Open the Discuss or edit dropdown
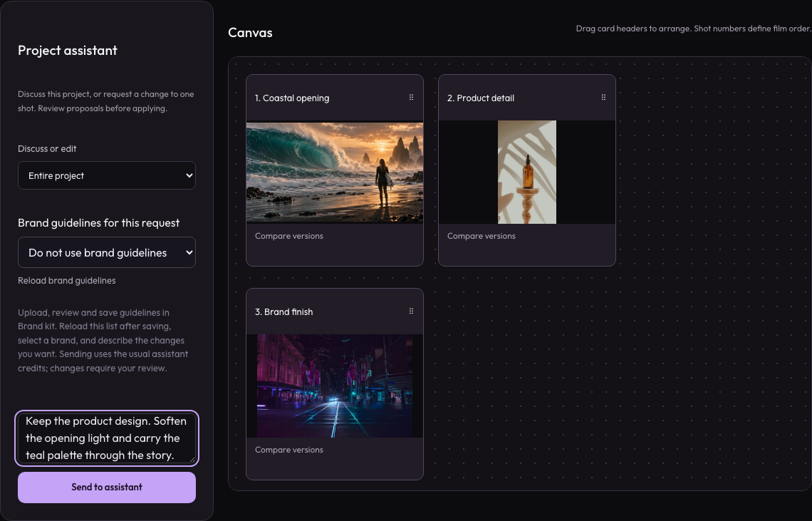This screenshot has width=812, height=521. pos(107,175)
